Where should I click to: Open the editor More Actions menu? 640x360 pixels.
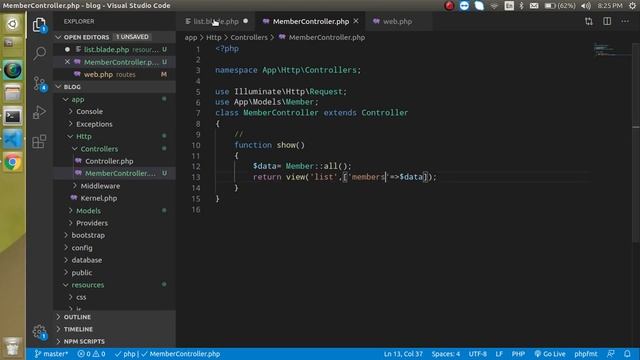(x=625, y=21)
